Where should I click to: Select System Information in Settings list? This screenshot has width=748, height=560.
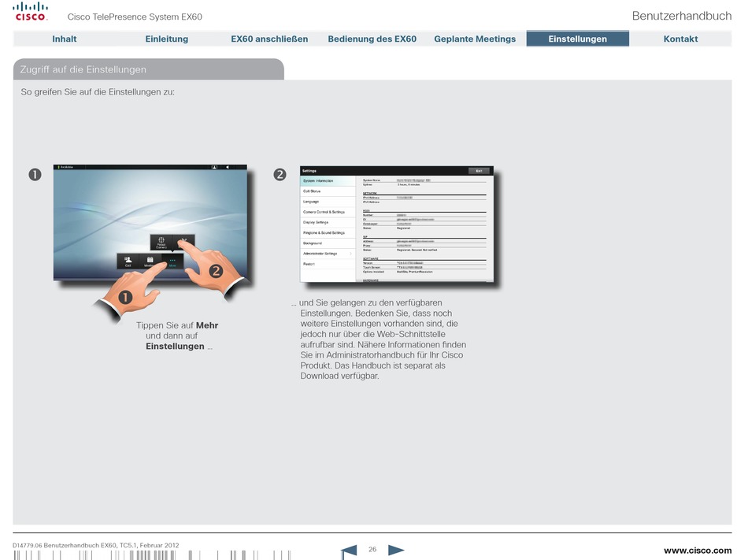pyautogui.click(x=328, y=181)
